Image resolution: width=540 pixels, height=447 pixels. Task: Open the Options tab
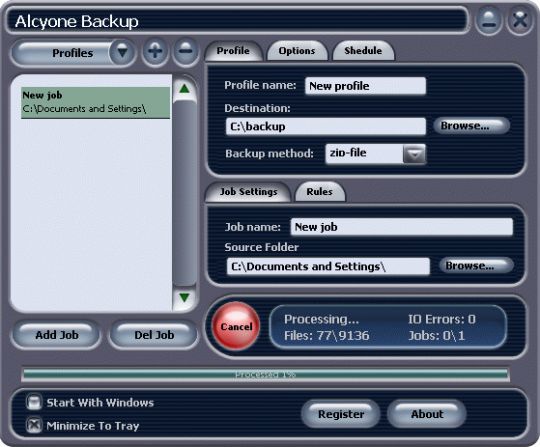pyautogui.click(x=297, y=51)
